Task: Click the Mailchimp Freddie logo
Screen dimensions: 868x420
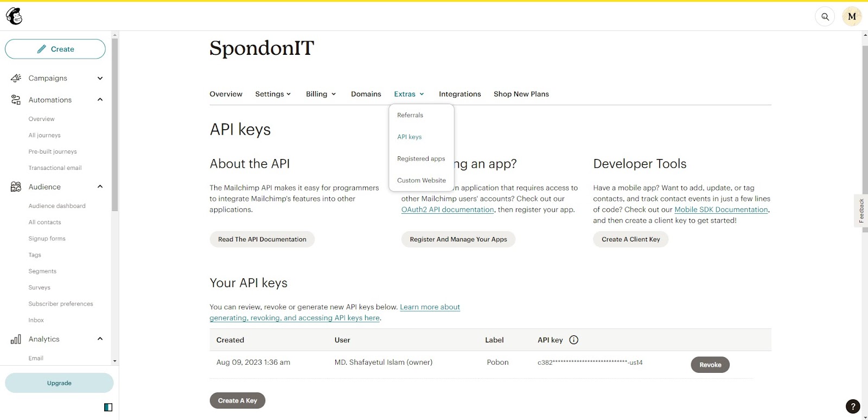Action: pyautogui.click(x=14, y=16)
